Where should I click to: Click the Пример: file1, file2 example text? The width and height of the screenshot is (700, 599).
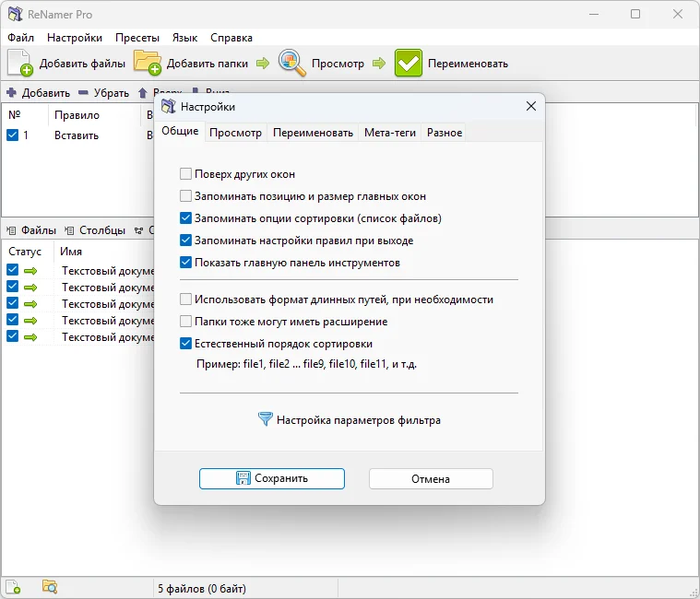307,364
